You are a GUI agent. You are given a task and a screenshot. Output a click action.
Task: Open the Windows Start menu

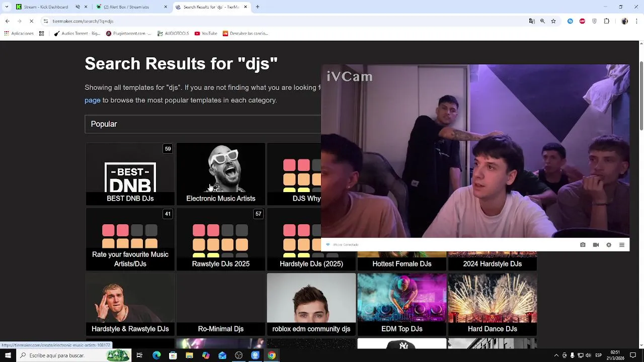(x=8, y=355)
